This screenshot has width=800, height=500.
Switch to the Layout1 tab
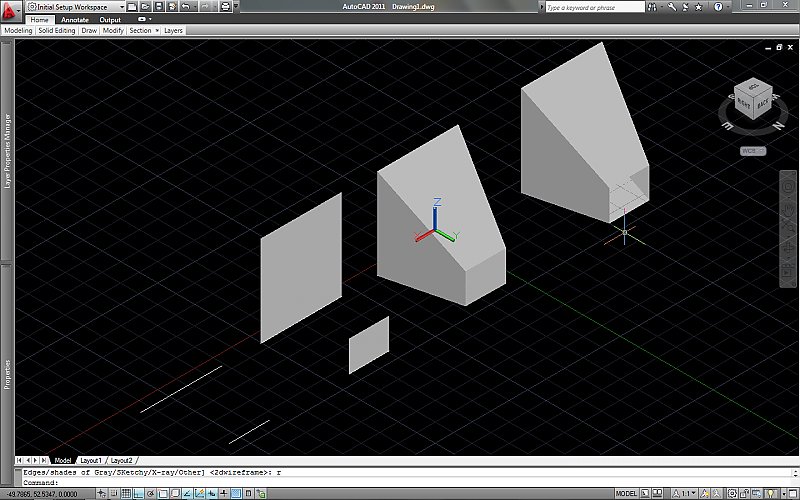pyautogui.click(x=91, y=460)
